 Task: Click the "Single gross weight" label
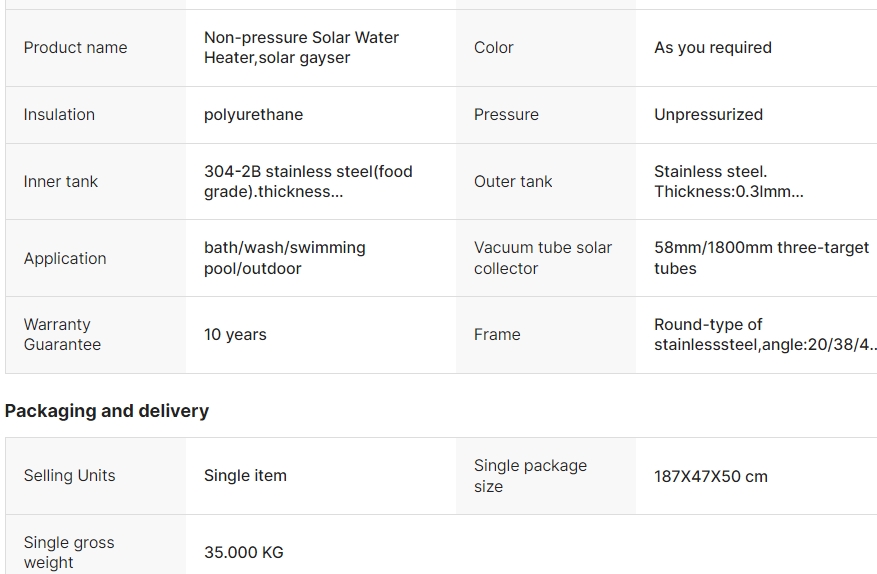click(69, 553)
